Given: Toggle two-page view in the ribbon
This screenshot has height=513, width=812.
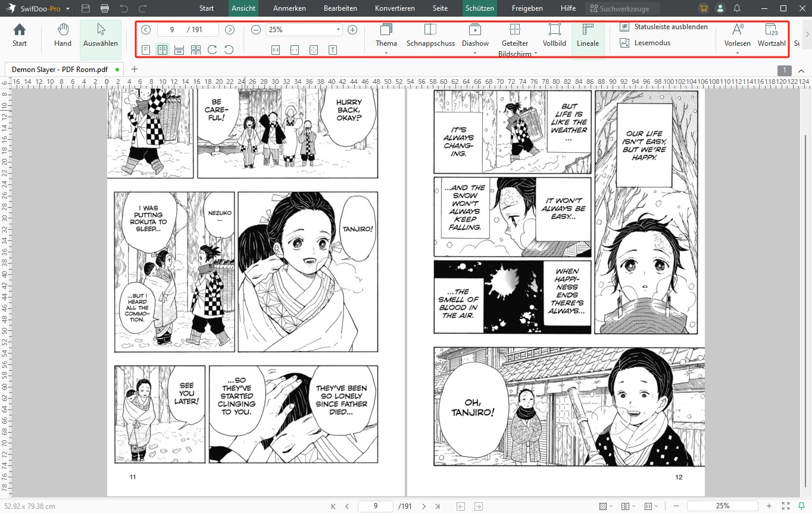Looking at the screenshot, I should [163, 49].
